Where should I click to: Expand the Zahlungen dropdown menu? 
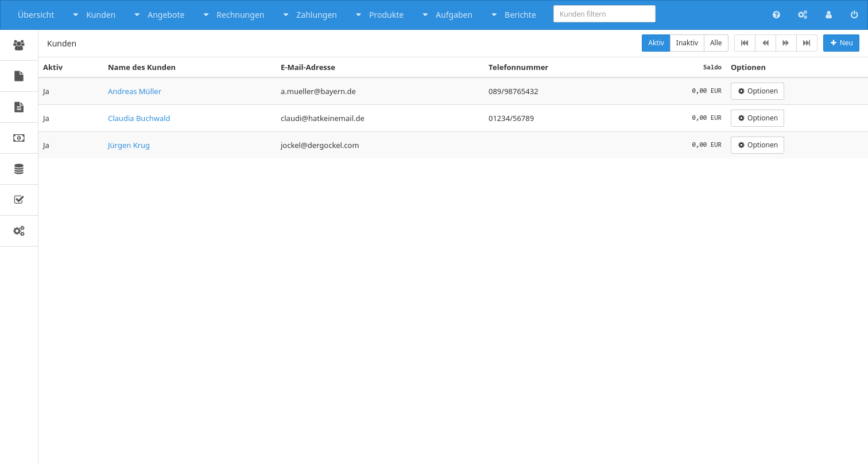(x=310, y=15)
